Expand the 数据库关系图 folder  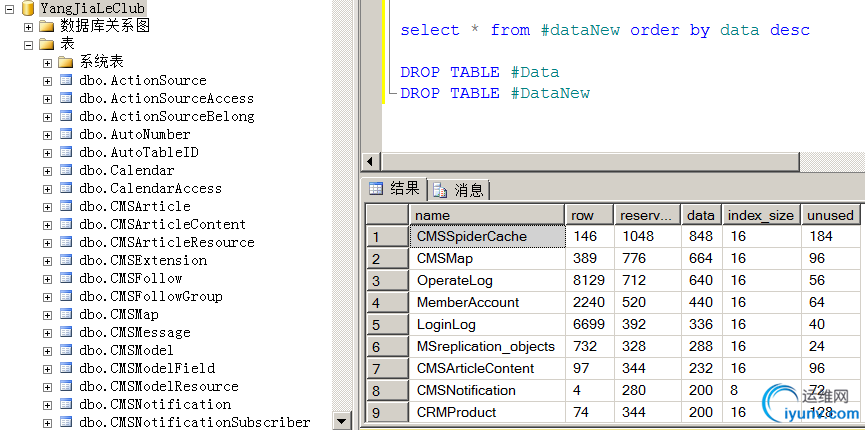28,26
